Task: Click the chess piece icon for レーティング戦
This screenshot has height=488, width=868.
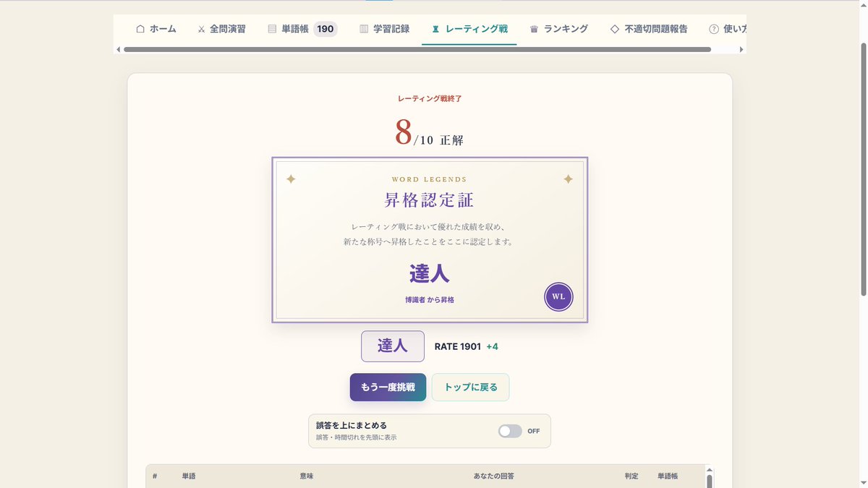Action: coord(435,30)
